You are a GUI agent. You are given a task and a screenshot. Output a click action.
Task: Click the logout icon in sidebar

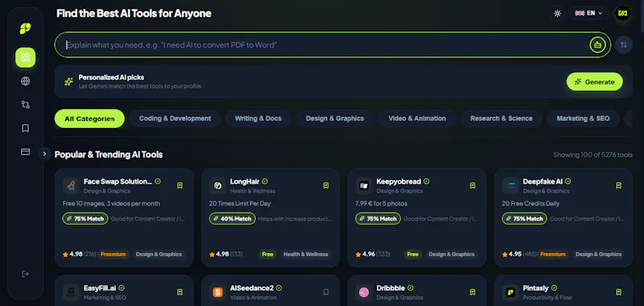click(x=26, y=274)
